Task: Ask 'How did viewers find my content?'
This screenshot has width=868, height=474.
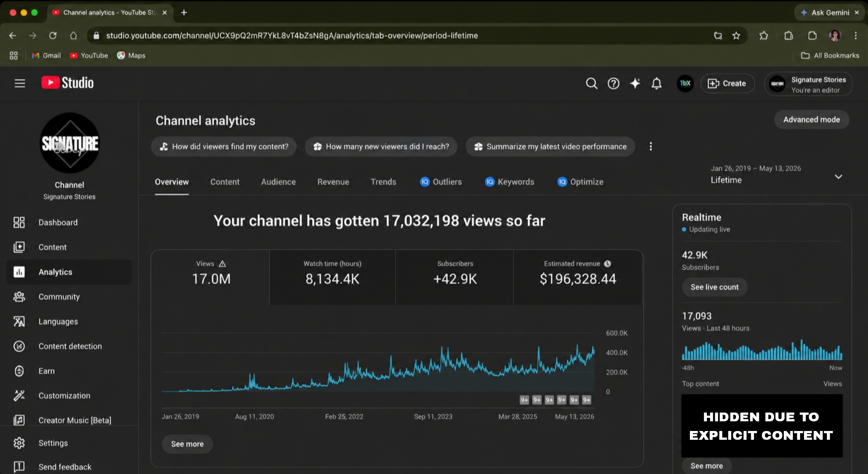Action: tap(224, 147)
